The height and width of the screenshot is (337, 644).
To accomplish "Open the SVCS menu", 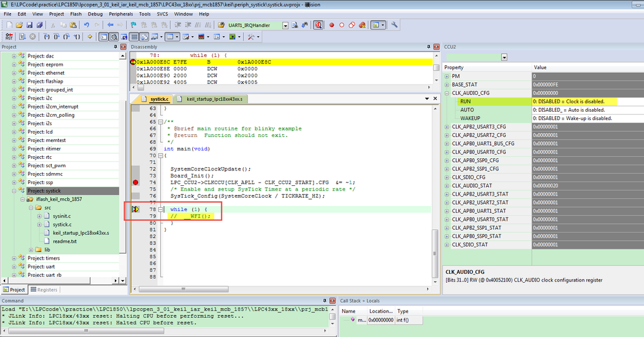I will 162,14.
